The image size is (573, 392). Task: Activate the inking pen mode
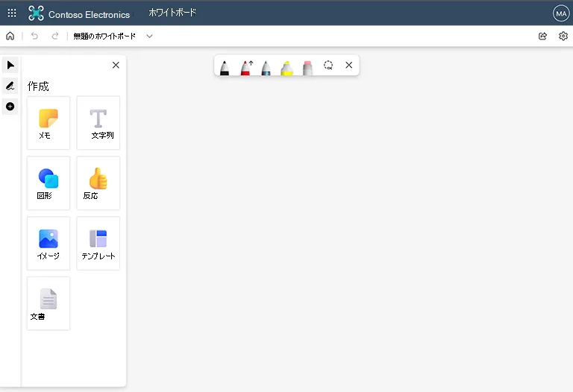[10, 86]
